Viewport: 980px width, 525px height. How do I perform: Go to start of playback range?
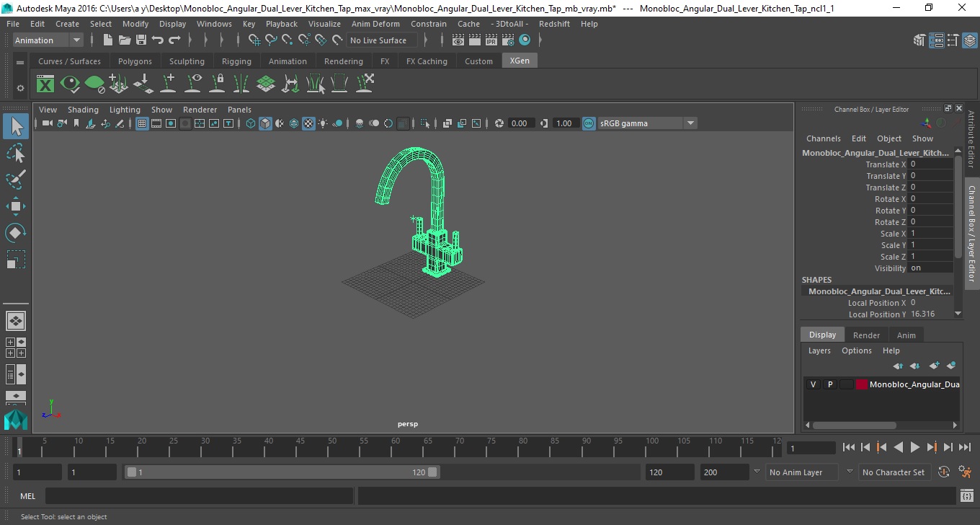[x=849, y=447]
